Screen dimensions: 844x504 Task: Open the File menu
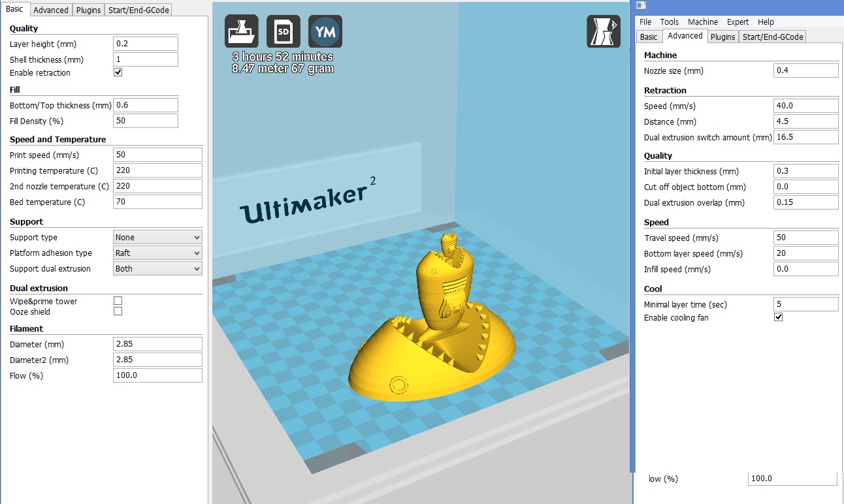tap(645, 22)
